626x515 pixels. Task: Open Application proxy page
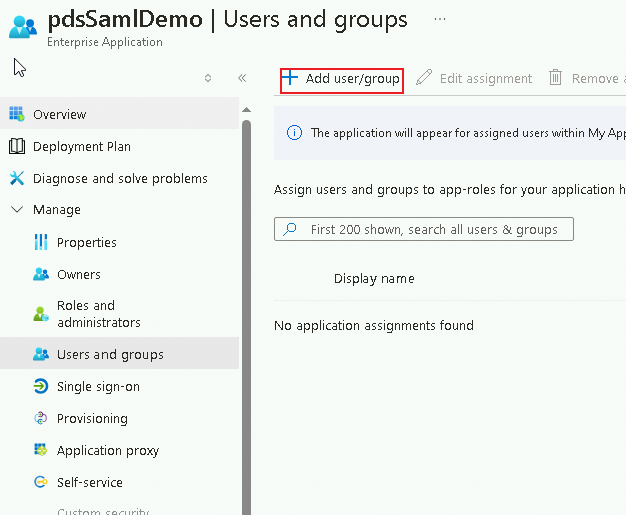point(108,450)
